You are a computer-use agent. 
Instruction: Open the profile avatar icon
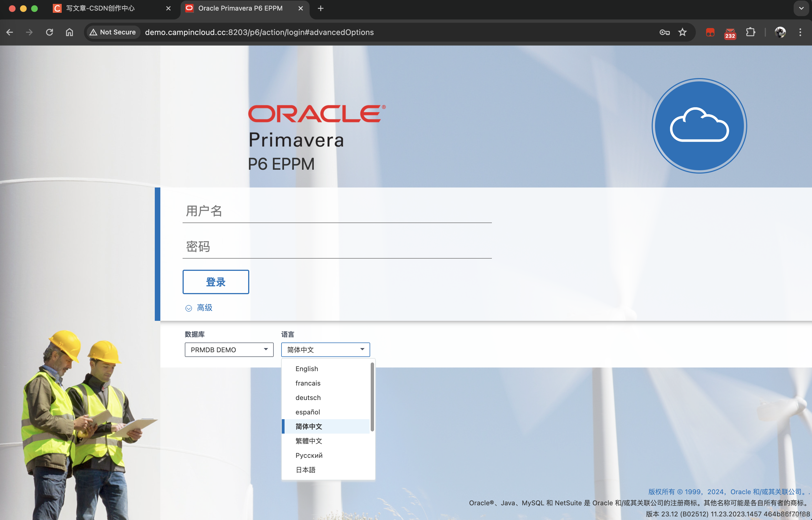tap(780, 32)
